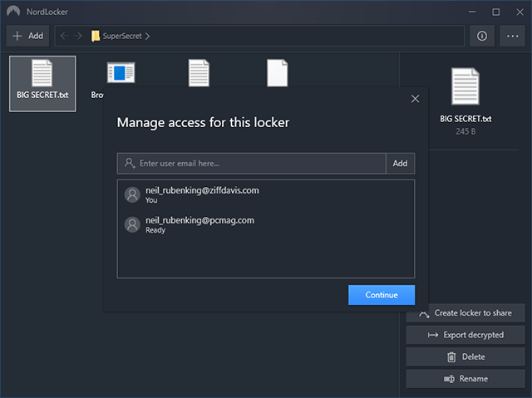This screenshot has width=532, height=398.
Task: Select neil_rubenking@ziffdavis.com user entry
Action: [x=266, y=195]
